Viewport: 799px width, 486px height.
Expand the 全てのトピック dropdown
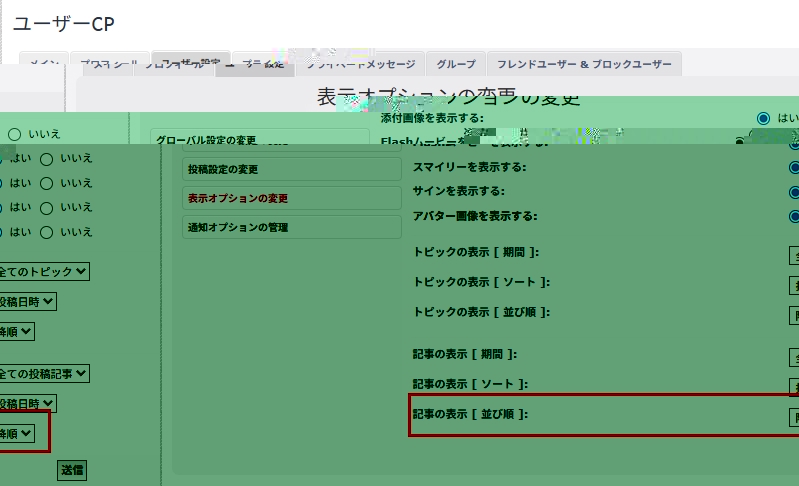[44, 271]
